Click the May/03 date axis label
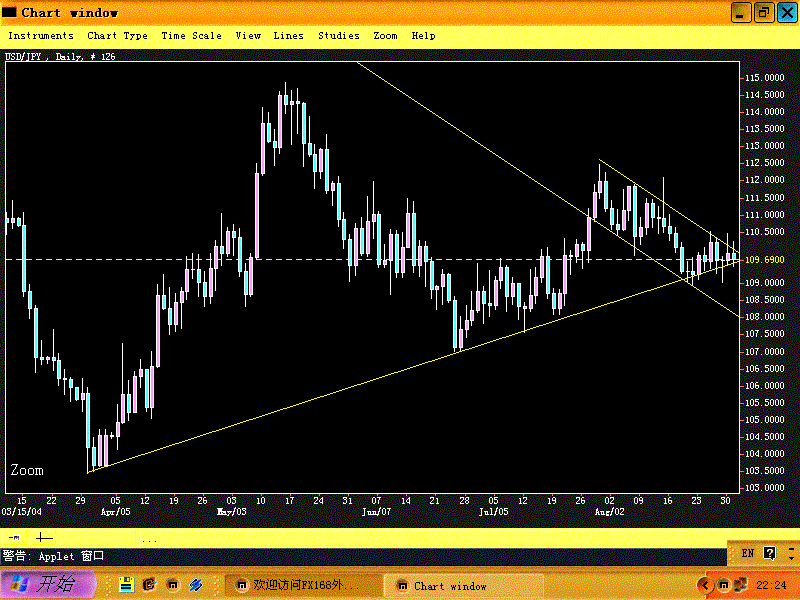 point(232,512)
